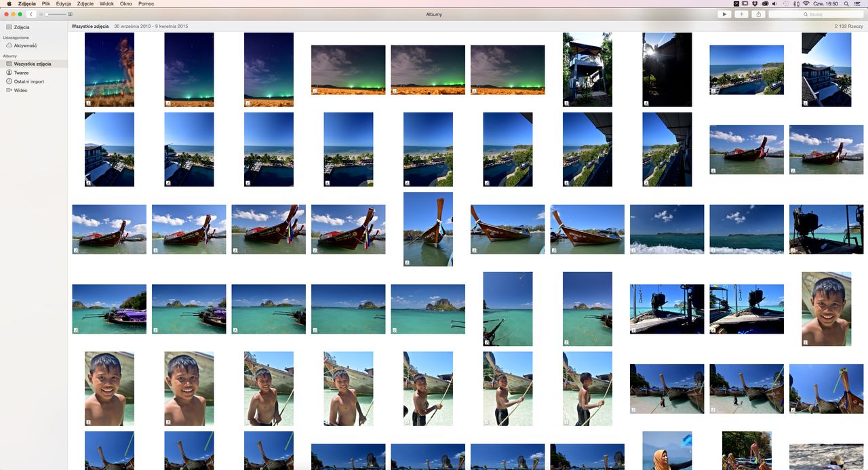Open the Edycja menu

coord(64,3)
